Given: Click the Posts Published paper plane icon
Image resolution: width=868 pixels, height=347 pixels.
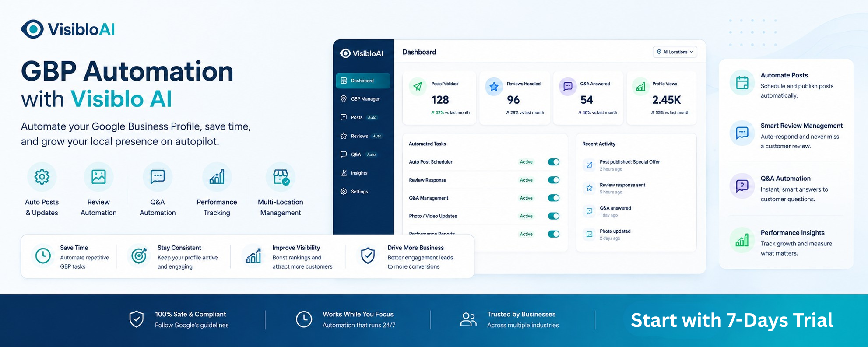Looking at the screenshot, I should coord(418,86).
